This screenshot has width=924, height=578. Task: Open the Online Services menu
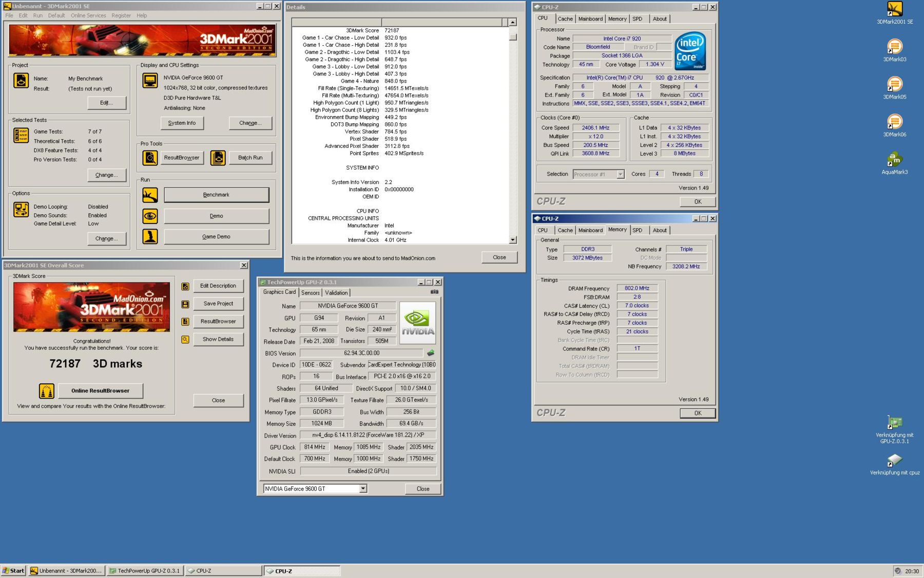(88, 15)
